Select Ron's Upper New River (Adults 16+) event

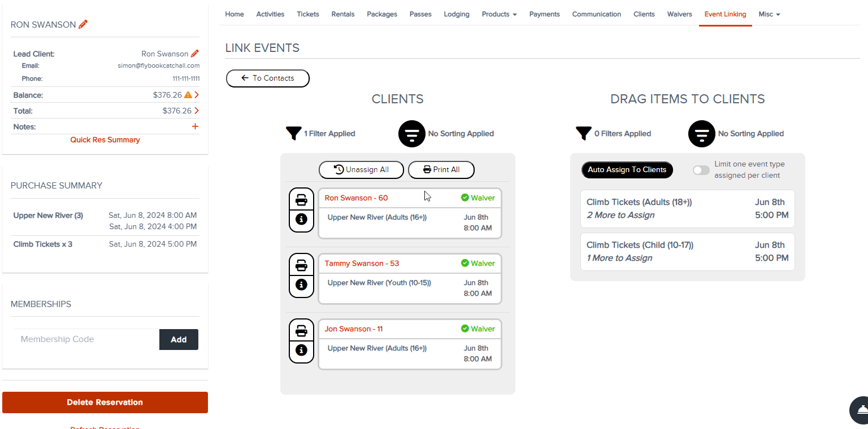pyautogui.click(x=410, y=223)
